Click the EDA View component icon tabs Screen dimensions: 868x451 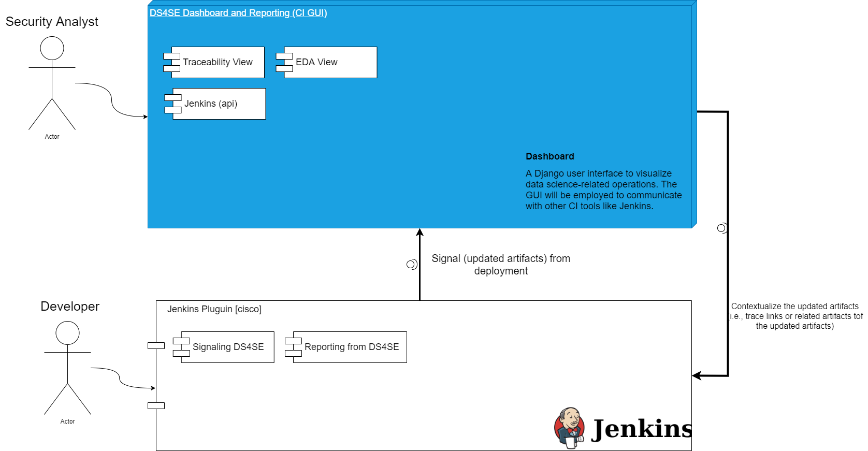pos(284,62)
